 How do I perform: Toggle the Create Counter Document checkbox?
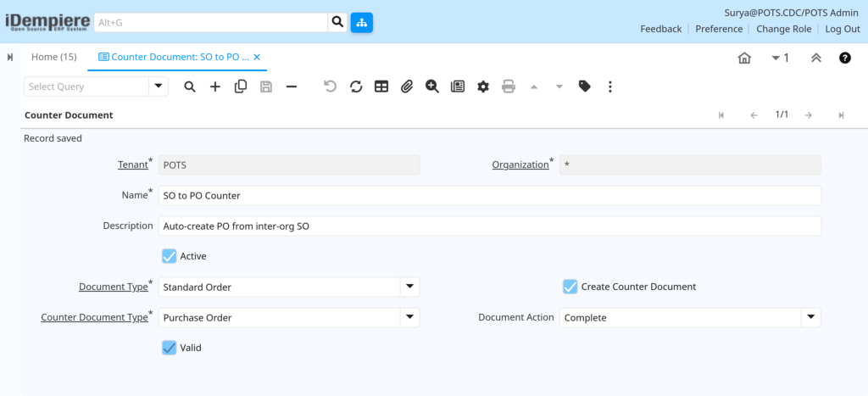570,287
